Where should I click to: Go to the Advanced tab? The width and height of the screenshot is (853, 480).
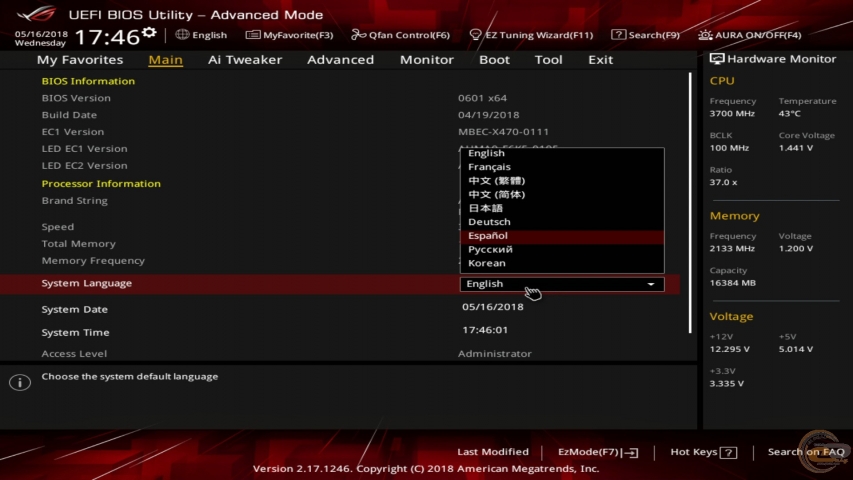tap(341, 59)
